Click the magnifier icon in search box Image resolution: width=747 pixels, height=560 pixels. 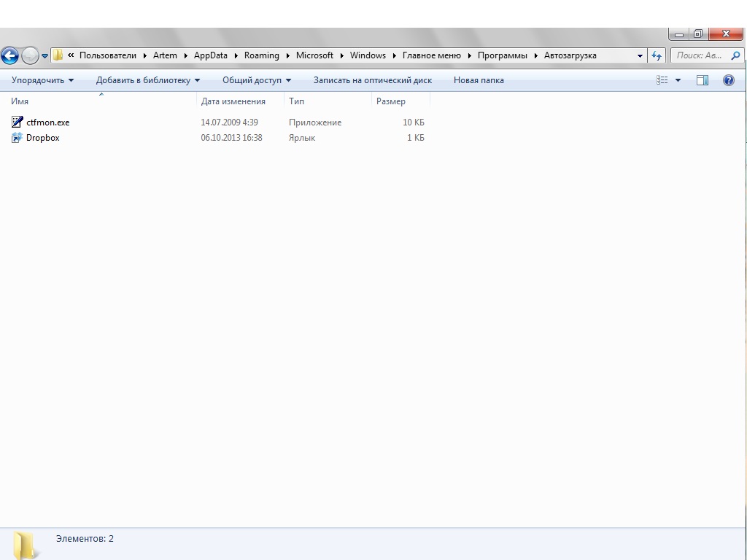[735, 55]
